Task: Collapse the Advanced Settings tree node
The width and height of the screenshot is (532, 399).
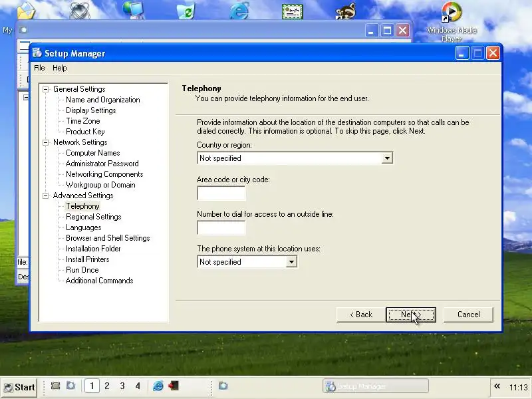Action: point(45,196)
